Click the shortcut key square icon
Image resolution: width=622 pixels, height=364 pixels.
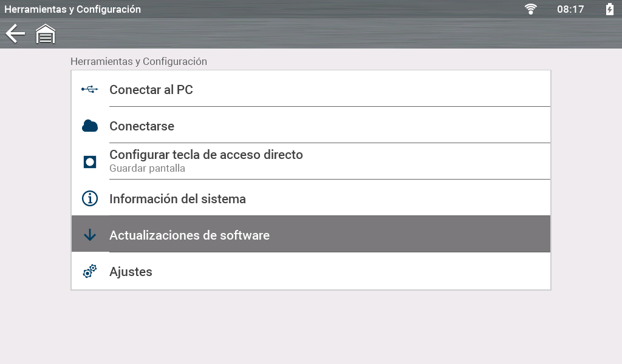90,162
